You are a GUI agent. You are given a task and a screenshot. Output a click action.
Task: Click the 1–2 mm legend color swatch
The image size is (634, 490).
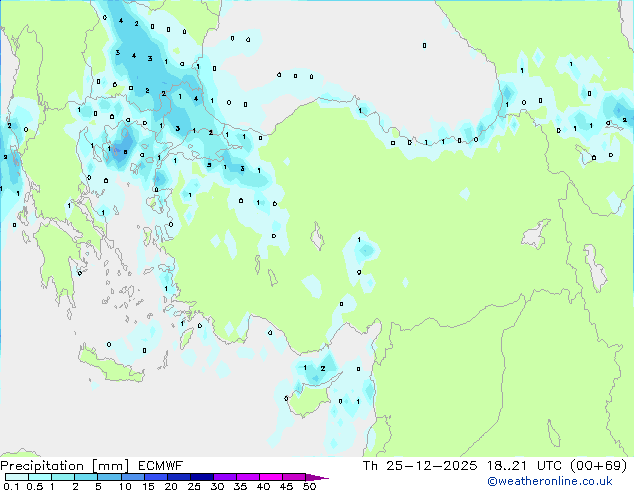point(63,477)
